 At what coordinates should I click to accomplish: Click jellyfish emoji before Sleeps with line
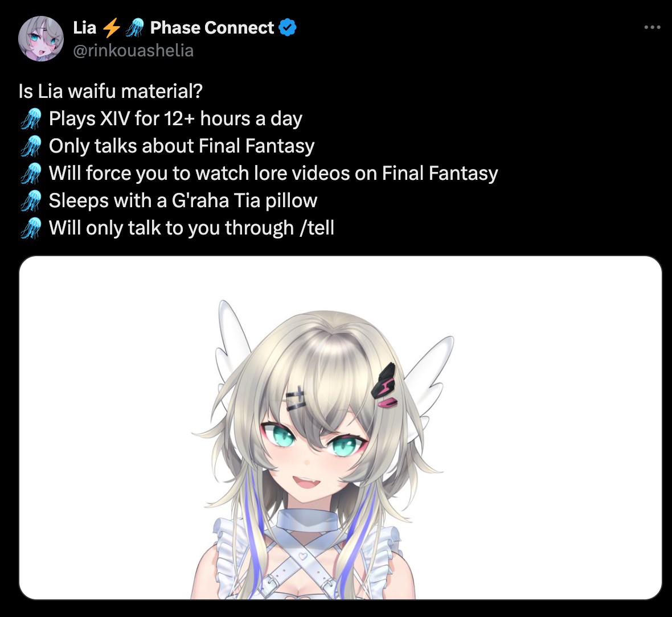[31, 201]
